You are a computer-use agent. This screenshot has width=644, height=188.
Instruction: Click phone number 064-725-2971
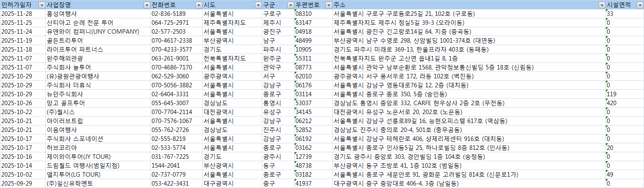click(x=176, y=23)
